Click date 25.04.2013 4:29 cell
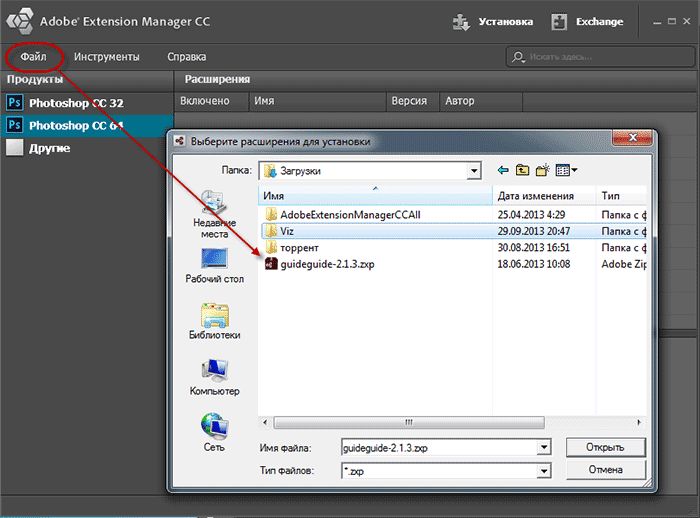The width and height of the screenshot is (700, 518). pyautogui.click(x=531, y=215)
